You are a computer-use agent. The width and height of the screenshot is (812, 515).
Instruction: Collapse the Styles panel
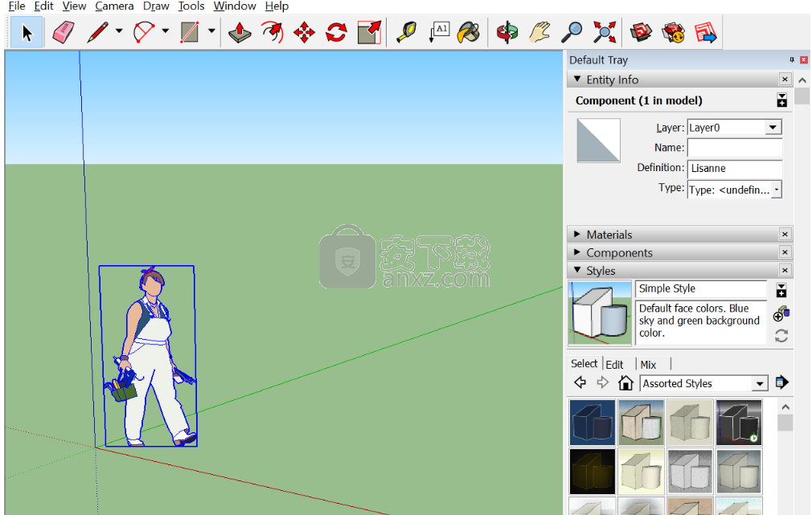(x=577, y=270)
